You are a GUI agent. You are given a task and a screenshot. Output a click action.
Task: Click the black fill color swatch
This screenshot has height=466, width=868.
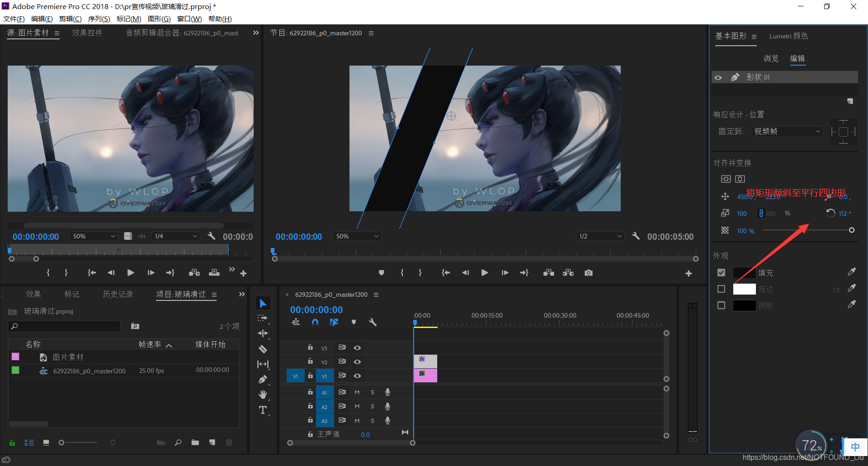coord(744,273)
